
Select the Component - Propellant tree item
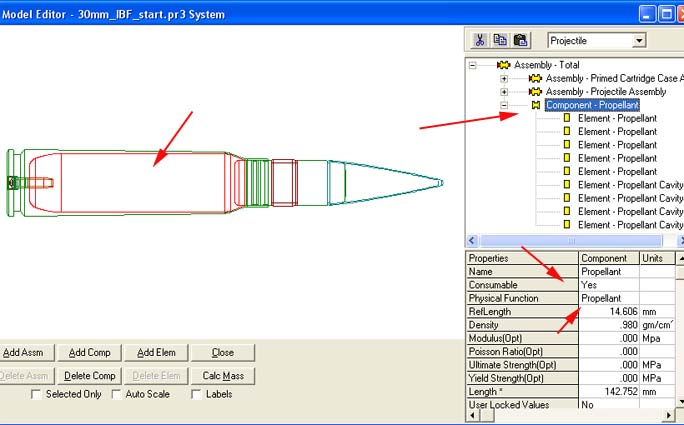[x=592, y=105]
